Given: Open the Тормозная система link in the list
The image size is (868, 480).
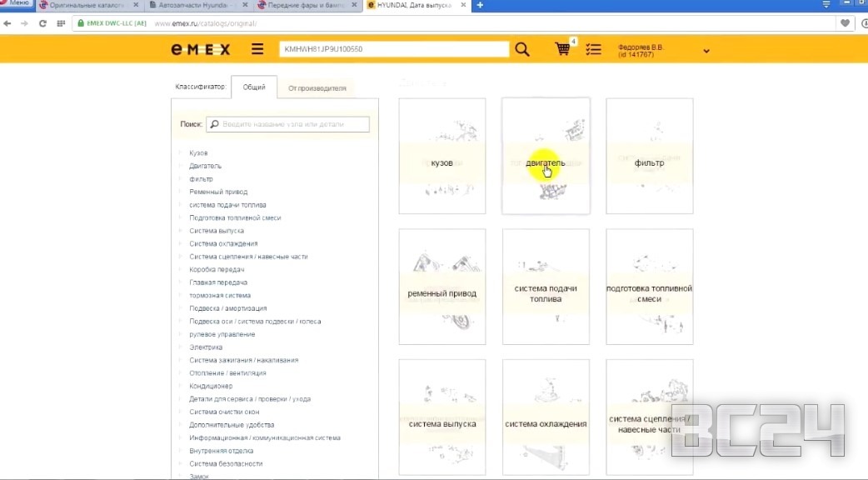Looking at the screenshot, I should point(219,296).
